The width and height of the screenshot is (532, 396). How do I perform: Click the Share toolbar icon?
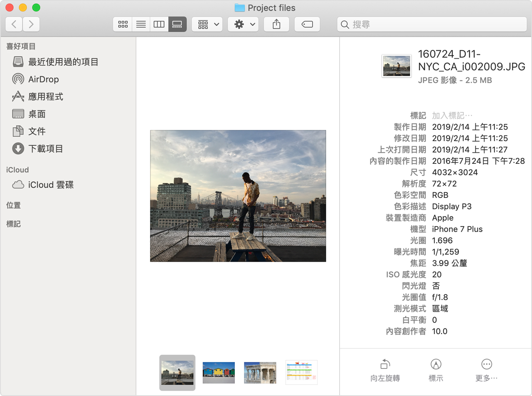[276, 25]
